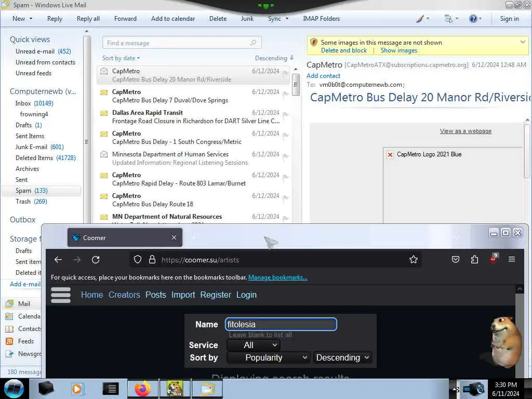This screenshot has height=399, width=532.
Task: Open the Coomer site hamburger sidebar menu
Action: click(x=61, y=295)
